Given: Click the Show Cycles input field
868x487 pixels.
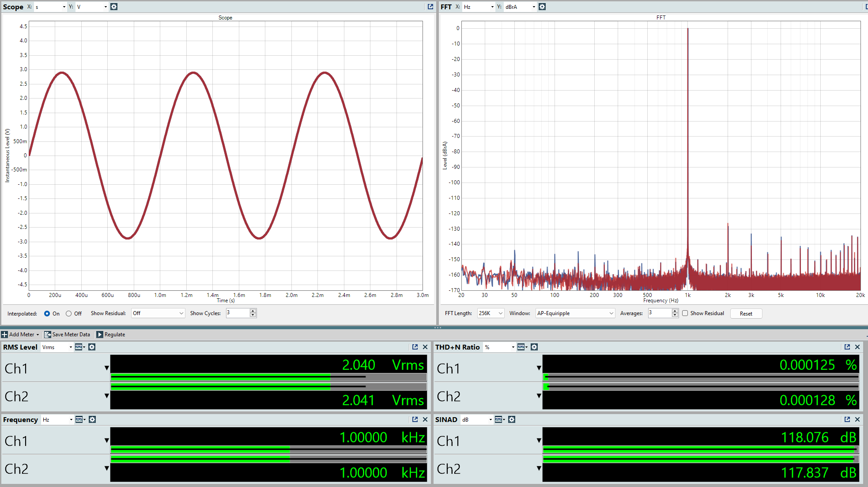Looking at the screenshot, I should (x=238, y=313).
